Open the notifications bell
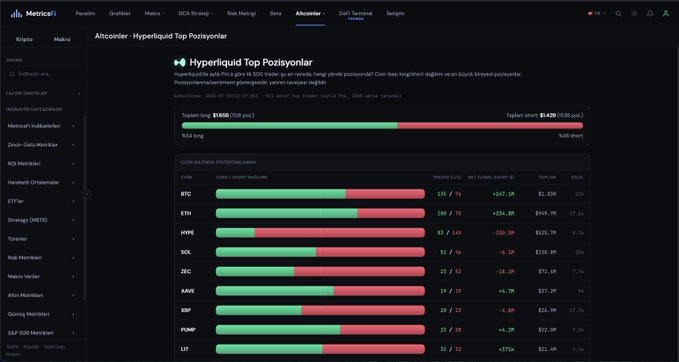The height and width of the screenshot is (362, 679). coord(650,13)
